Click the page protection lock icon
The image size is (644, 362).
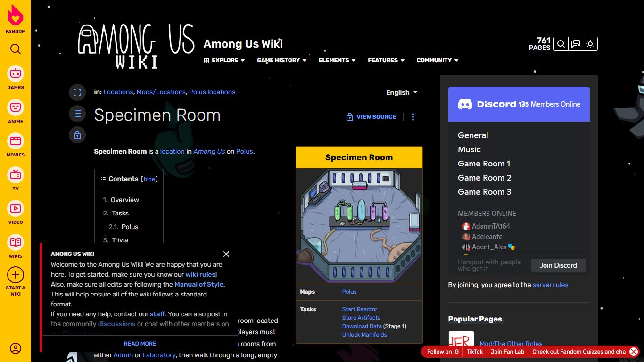tap(77, 135)
